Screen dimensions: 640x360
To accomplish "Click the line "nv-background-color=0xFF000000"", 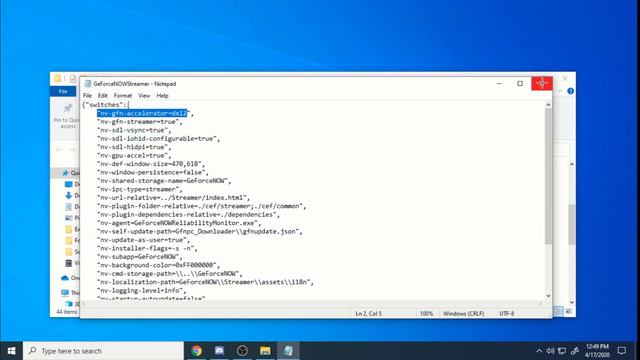I will click(158, 265).
